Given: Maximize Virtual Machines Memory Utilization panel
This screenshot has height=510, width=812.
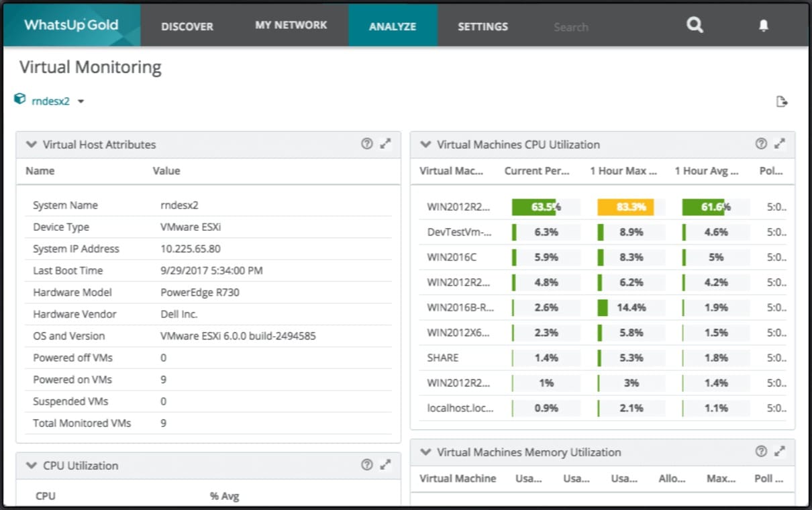Looking at the screenshot, I should tap(780, 452).
